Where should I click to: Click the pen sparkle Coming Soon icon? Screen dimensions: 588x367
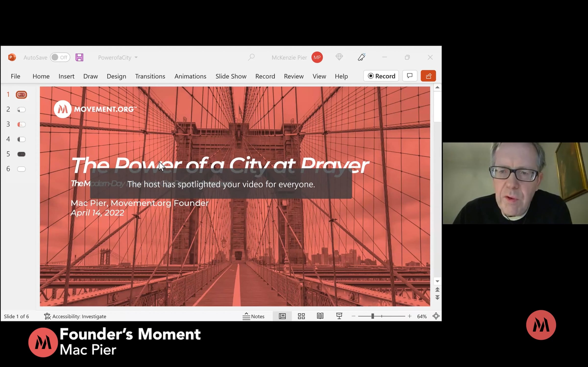[x=362, y=57]
